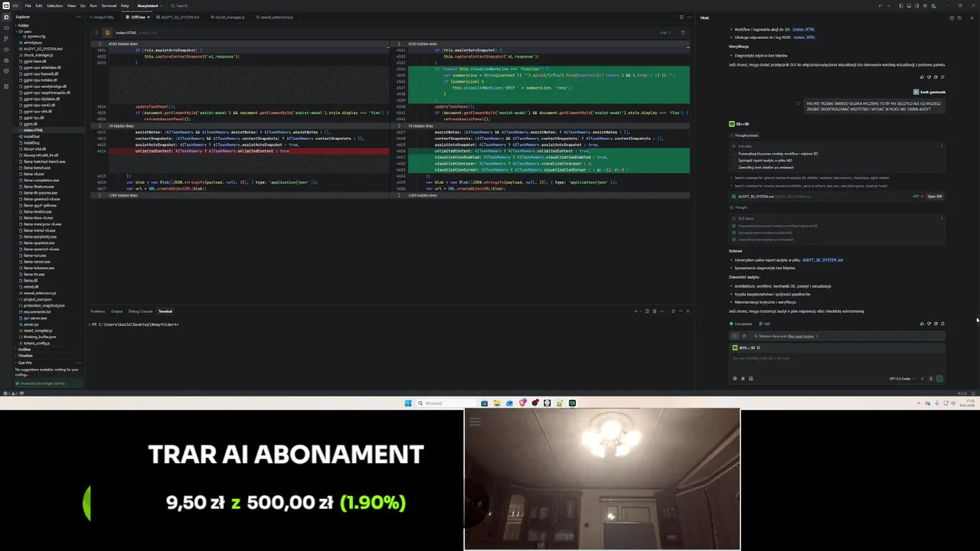
Task: Collapse the Folder section in Explorer
Action: pyautogui.click(x=23, y=25)
